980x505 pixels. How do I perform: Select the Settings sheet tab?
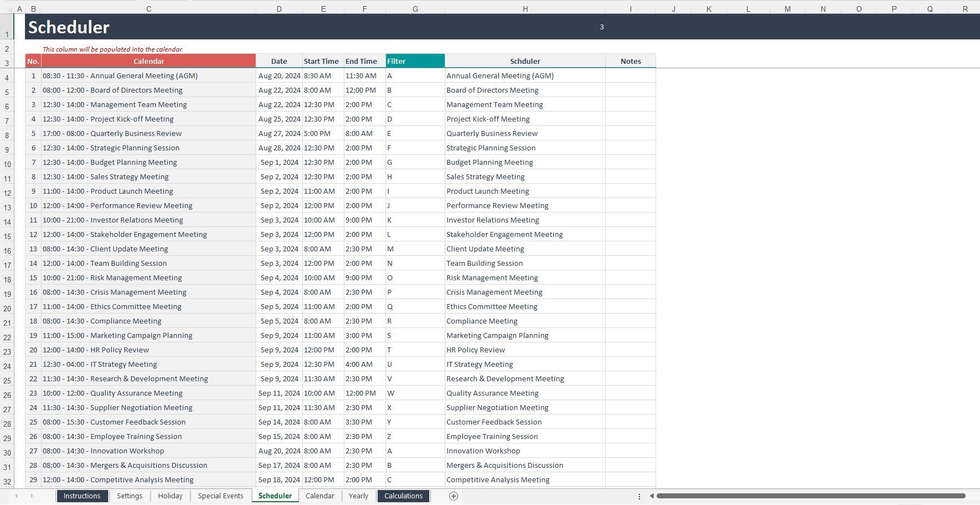click(129, 496)
